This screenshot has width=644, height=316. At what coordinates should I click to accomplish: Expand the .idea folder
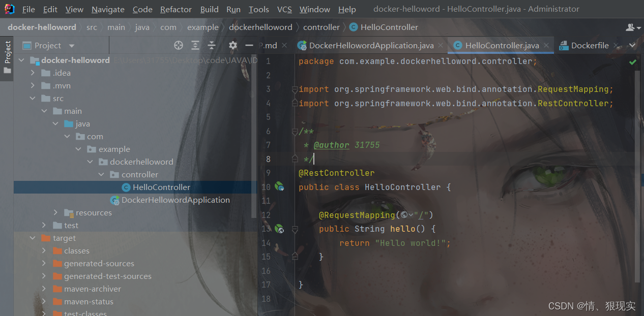[33, 73]
